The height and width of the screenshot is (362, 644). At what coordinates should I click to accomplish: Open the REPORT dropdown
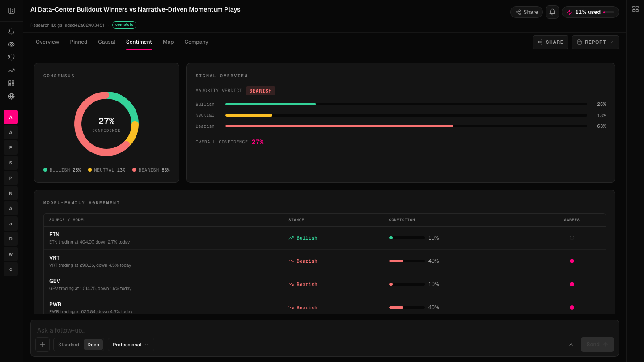pos(595,42)
